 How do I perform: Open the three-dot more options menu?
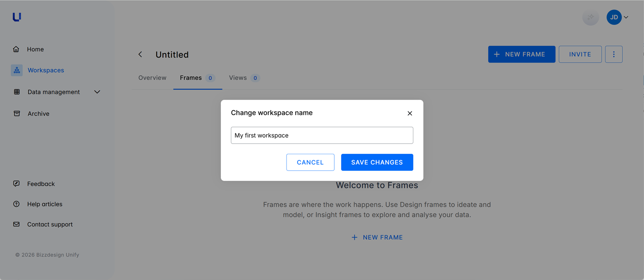pyautogui.click(x=614, y=54)
